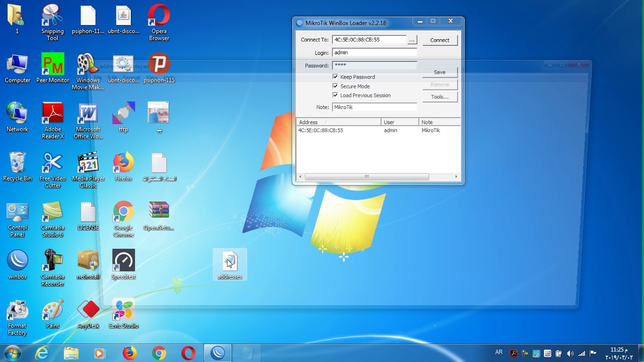Open Opera from the taskbar

pos(188,353)
